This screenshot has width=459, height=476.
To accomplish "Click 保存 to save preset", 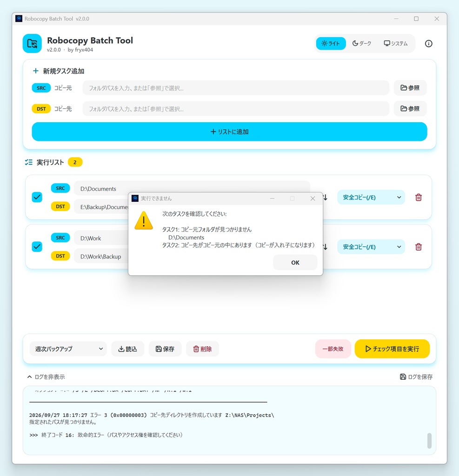I will (165, 349).
